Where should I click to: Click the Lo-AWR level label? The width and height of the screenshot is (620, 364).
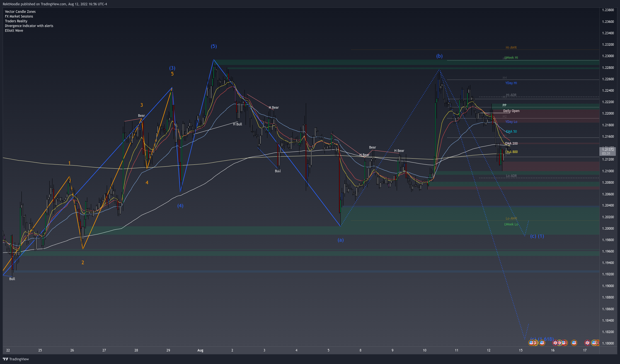click(x=511, y=219)
